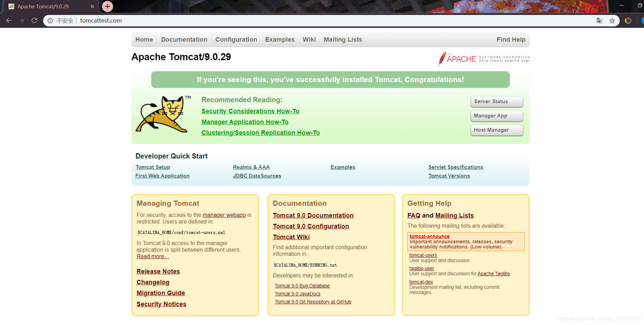Click the browser forward arrow
The image size is (644, 325).
pyautogui.click(x=22, y=21)
